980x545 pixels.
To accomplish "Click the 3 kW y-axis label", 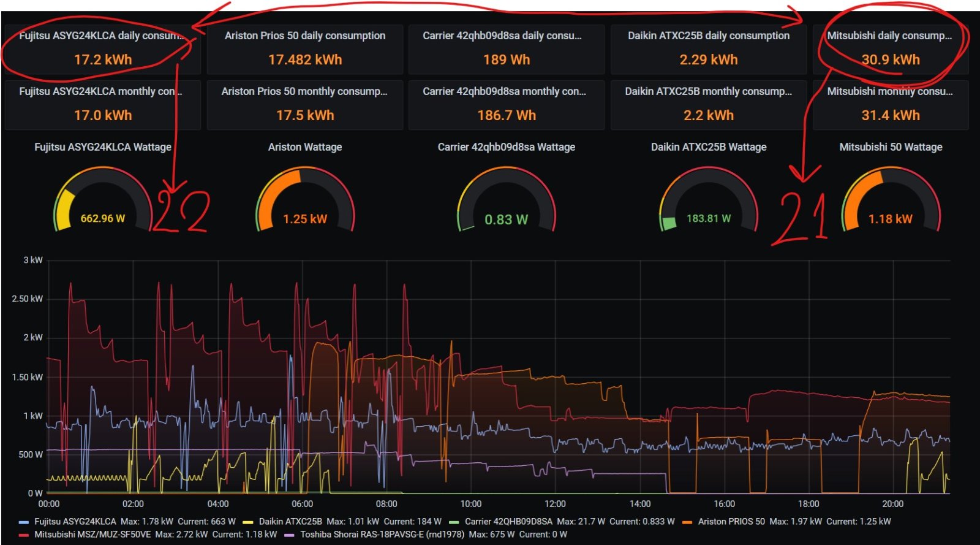I will 33,260.
